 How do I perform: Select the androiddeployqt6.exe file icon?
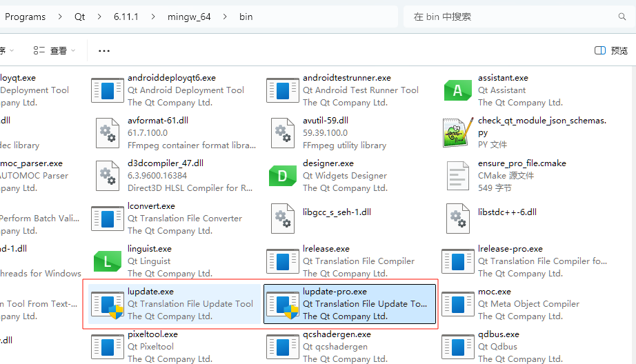pyautogui.click(x=108, y=90)
